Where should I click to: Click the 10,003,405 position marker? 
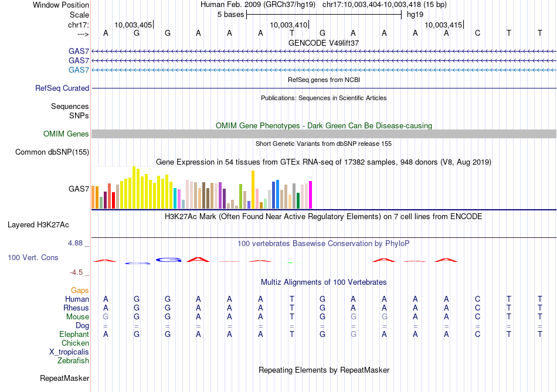(133, 25)
